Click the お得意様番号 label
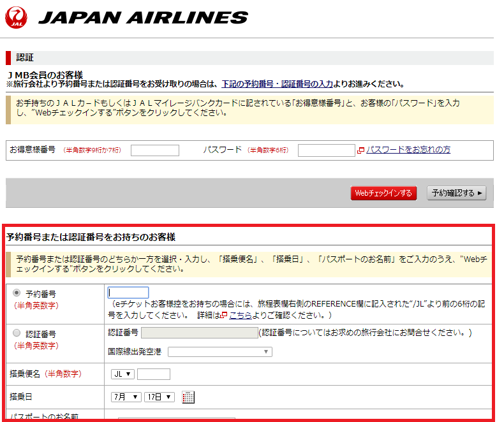This screenshot has height=422, width=504. coord(33,150)
